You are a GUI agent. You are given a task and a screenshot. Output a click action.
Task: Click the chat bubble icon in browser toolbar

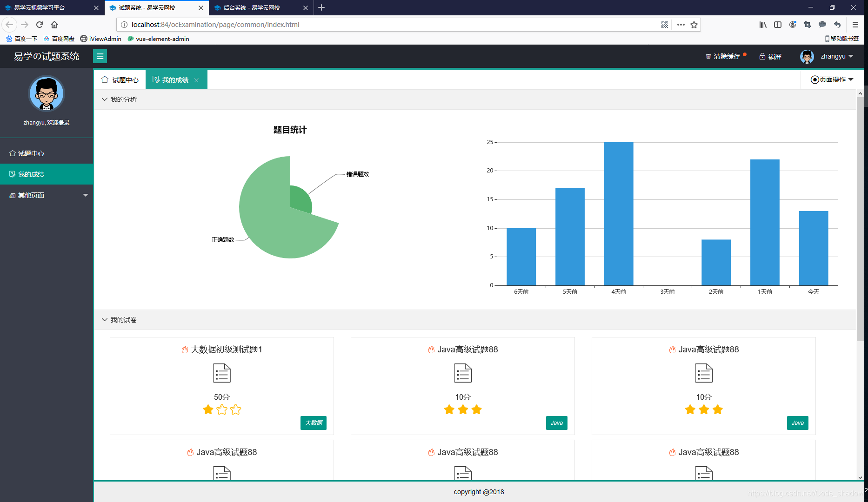822,25
